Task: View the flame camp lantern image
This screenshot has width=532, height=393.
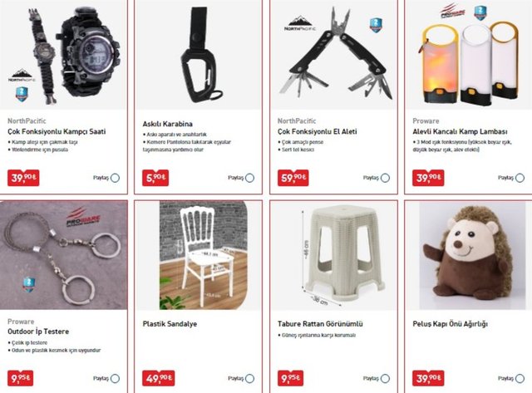Action: tap(469, 54)
